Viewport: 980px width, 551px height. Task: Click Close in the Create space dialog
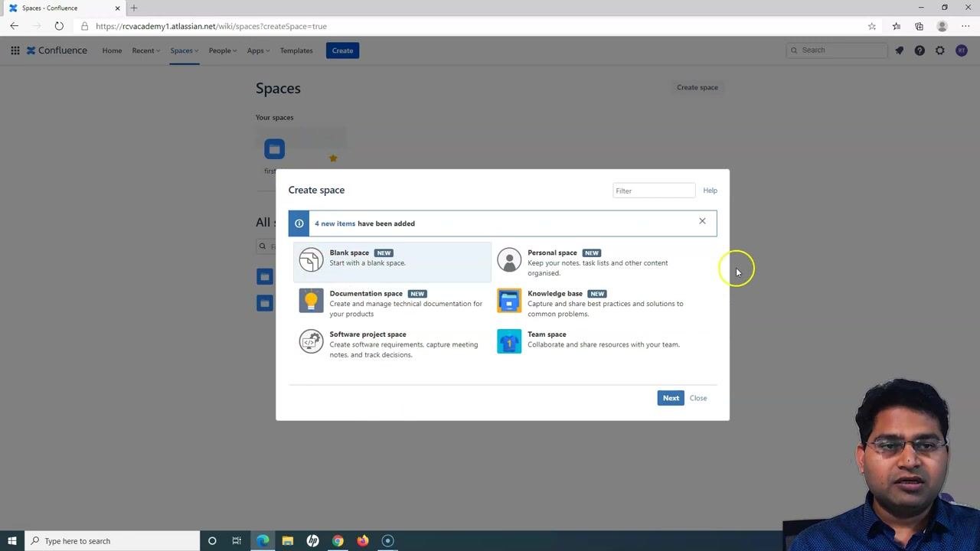tap(698, 398)
